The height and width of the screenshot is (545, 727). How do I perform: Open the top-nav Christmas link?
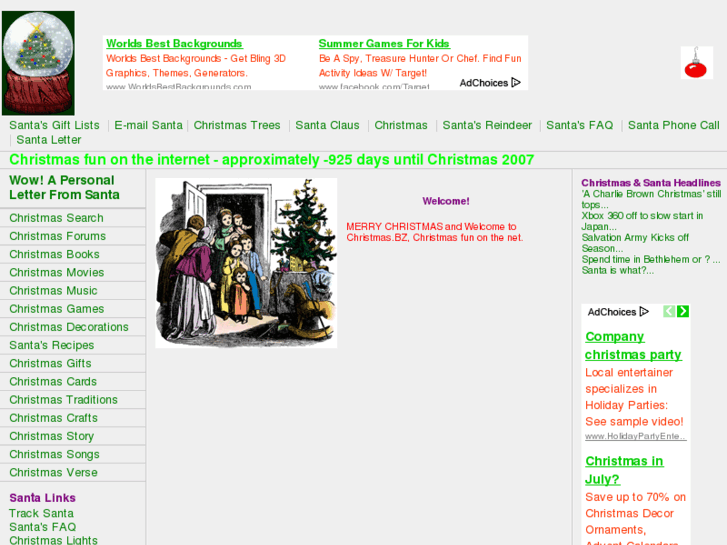(401, 125)
